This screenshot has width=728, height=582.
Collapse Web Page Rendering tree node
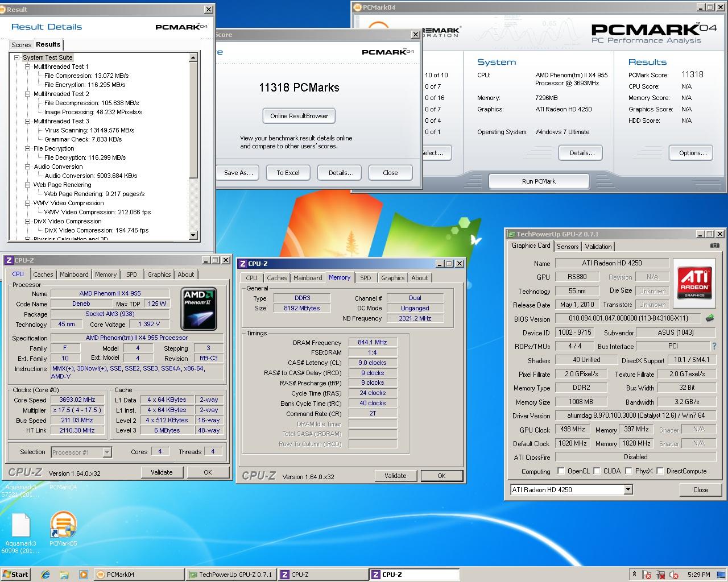27,185
